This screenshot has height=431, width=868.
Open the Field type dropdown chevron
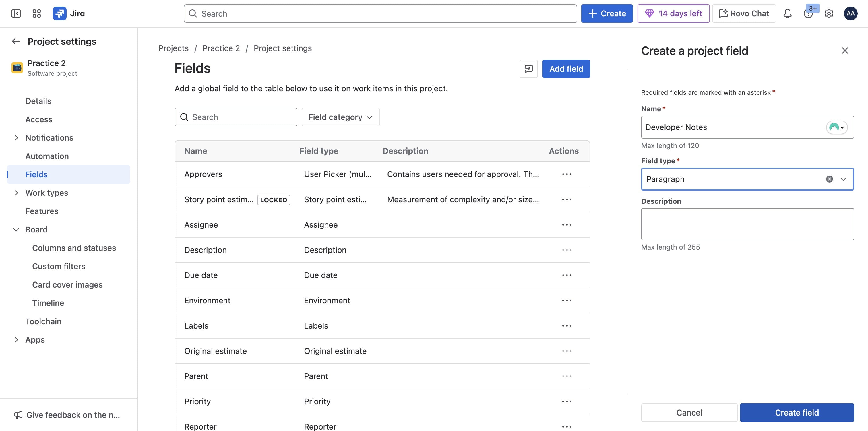point(843,179)
